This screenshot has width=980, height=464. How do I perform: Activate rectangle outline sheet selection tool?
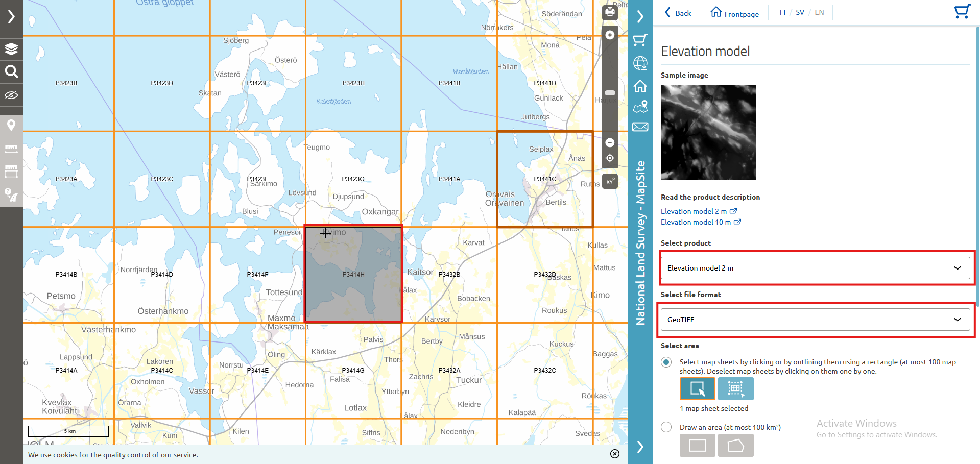pos(735,388)
